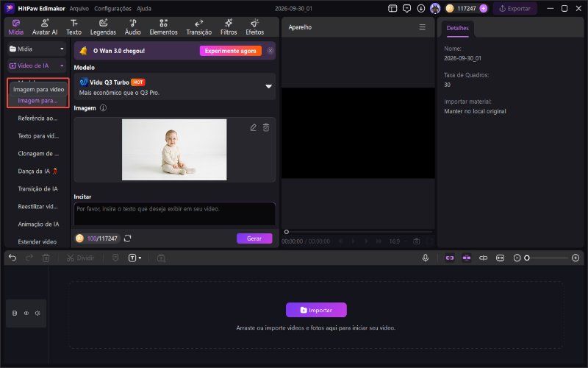Toggle the link clips icon
The image size is (588, 368).
pos(450,258)
